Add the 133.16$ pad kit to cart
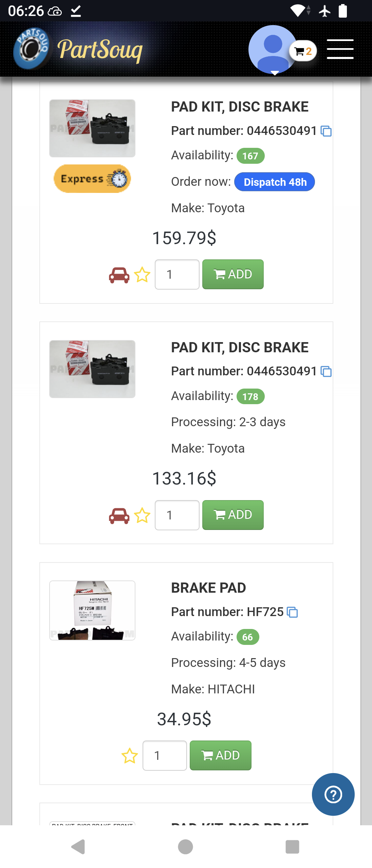The width and height of the screenshot is (372, 868). coord(233,515)
